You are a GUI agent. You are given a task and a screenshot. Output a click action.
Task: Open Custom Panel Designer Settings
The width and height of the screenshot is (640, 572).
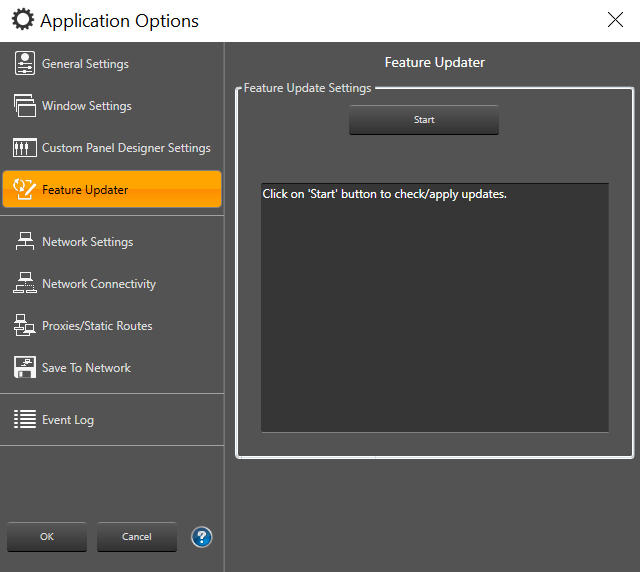click(112, 148)
